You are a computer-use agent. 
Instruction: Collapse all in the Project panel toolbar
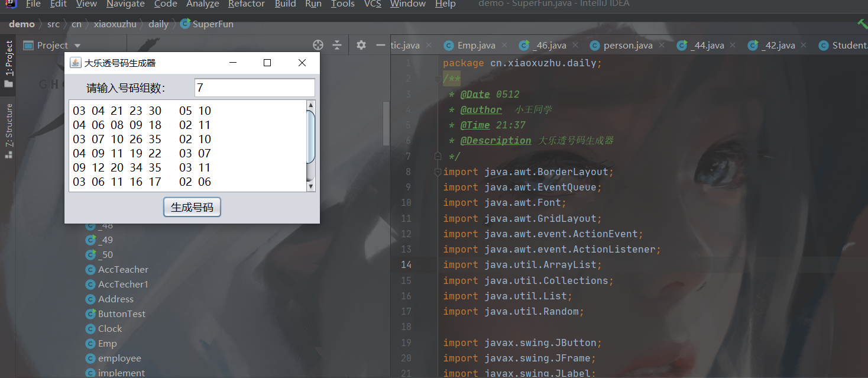pos(337,45)
